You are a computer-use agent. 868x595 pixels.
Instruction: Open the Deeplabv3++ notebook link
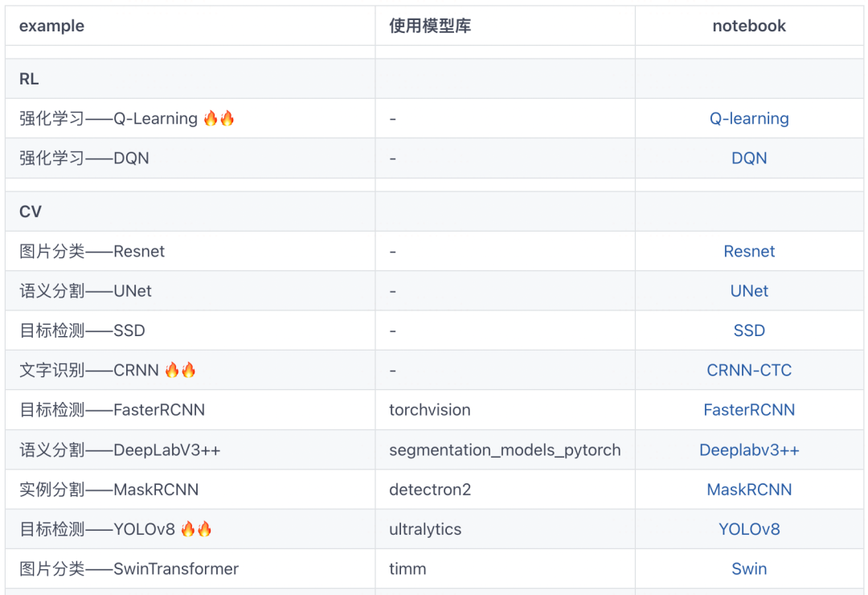pyautogui.click(x=749, y=449)
